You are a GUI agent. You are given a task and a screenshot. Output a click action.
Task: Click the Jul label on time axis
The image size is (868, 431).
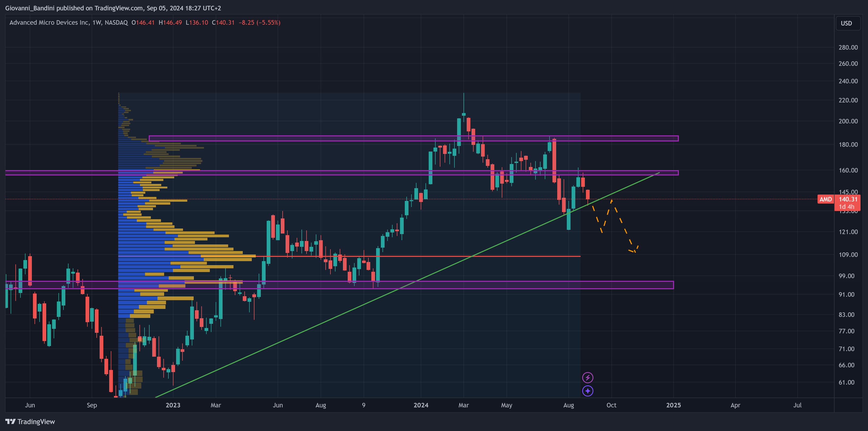(797, 405)
